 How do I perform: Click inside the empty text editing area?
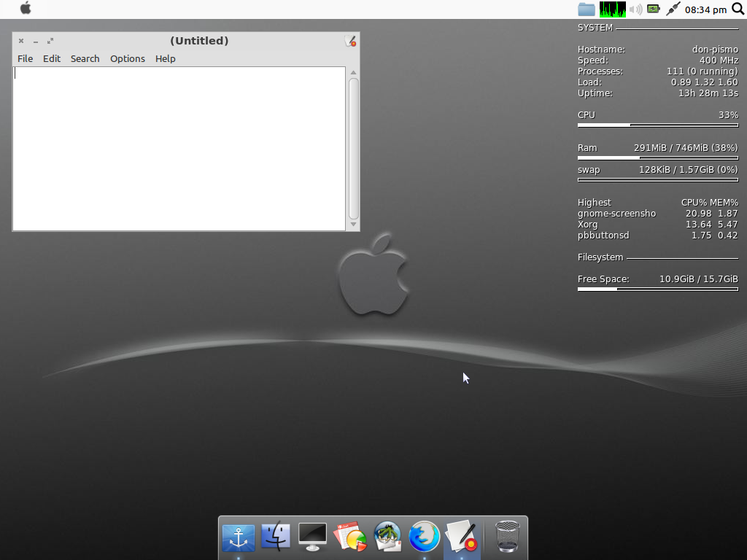pos(179,149)
